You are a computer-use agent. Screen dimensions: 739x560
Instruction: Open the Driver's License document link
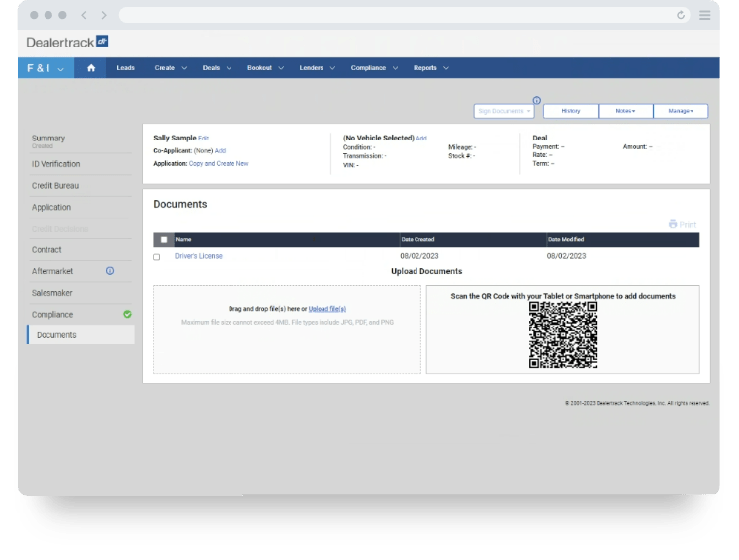(x=199, y=256)
